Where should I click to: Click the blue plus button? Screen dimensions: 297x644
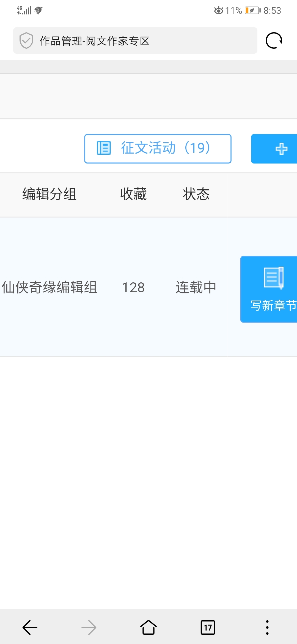(x=274, y=149)
